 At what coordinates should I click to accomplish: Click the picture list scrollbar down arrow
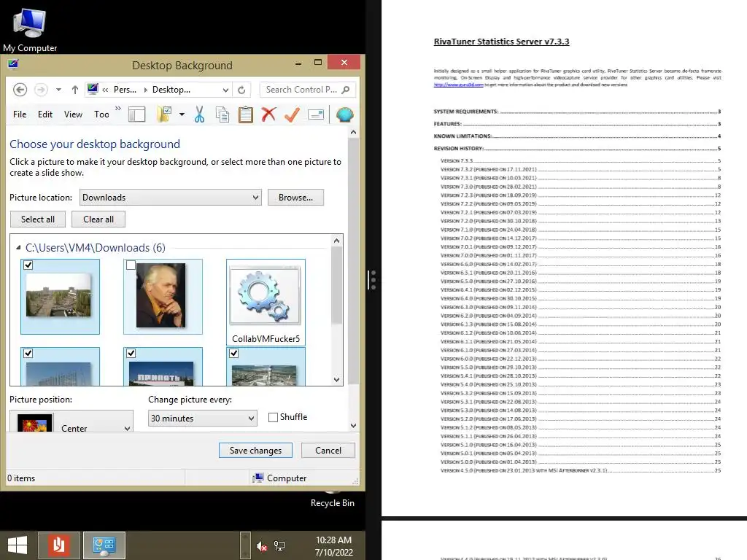[336, 379]
